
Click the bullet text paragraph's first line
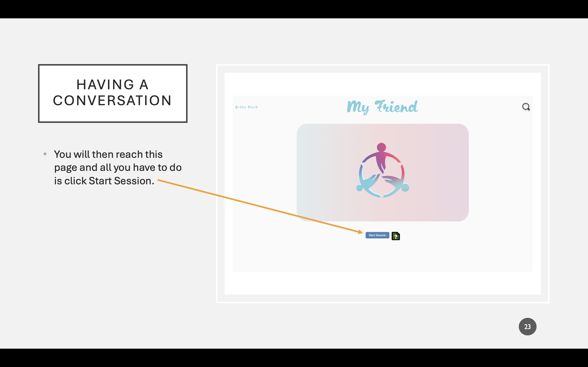108,154
